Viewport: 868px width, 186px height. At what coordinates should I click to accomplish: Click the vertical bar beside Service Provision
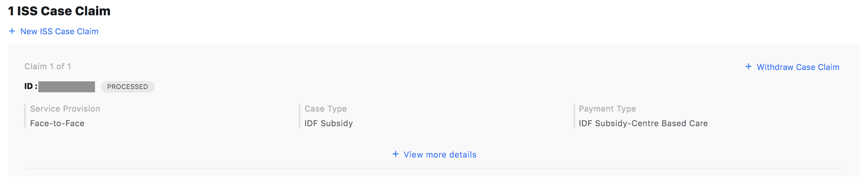pyautogui.click(x=25, y=116)
